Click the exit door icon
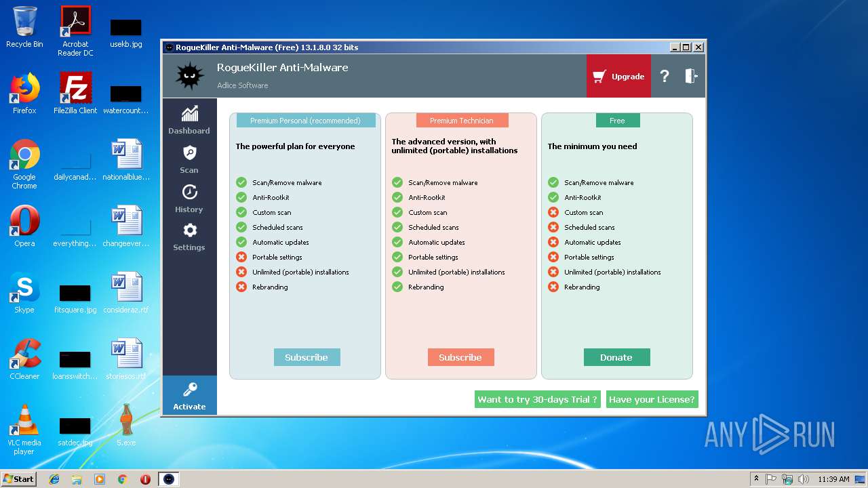The height and width of the screenshot is (488, 868). (691, 77)
